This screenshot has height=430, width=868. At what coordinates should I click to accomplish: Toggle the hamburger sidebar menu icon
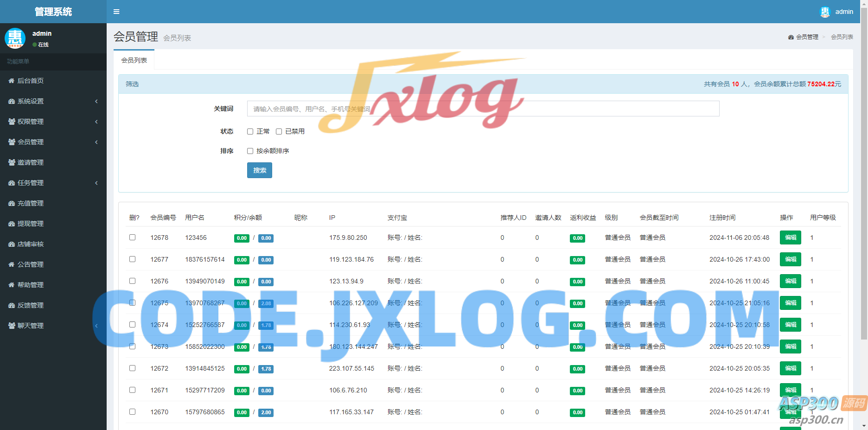[116, 12]
